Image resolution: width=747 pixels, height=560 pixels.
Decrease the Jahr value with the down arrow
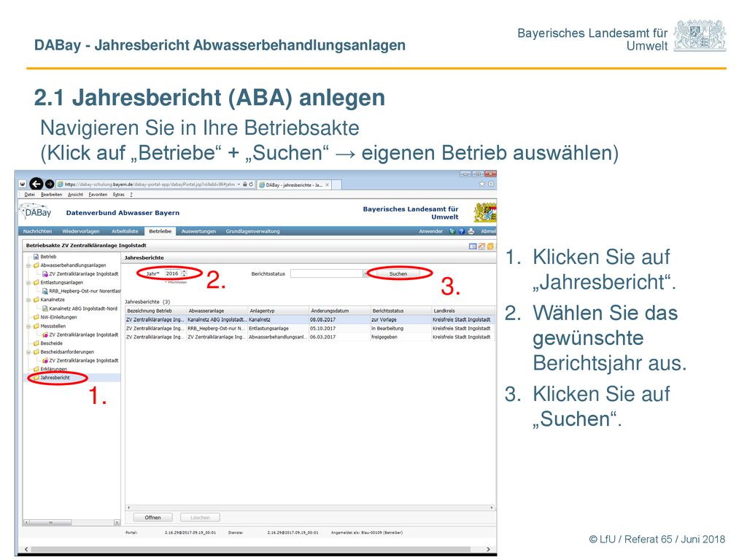[x=185, y=276]
